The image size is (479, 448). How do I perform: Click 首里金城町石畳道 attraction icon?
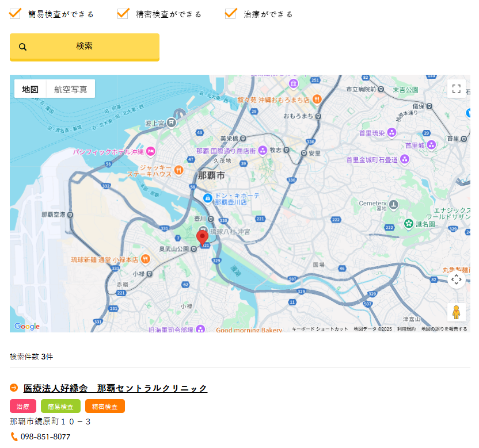point(405,159)
